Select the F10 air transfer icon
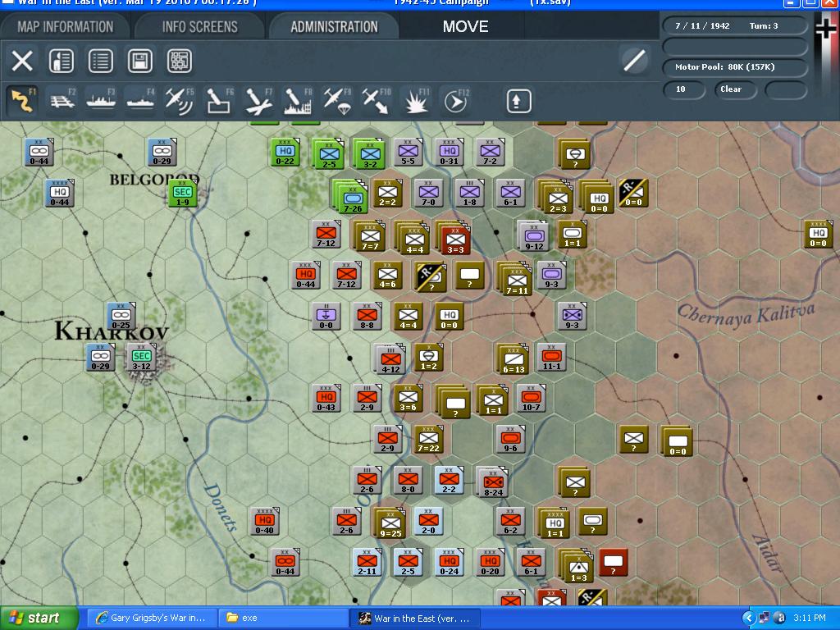 tap(376, 100)
